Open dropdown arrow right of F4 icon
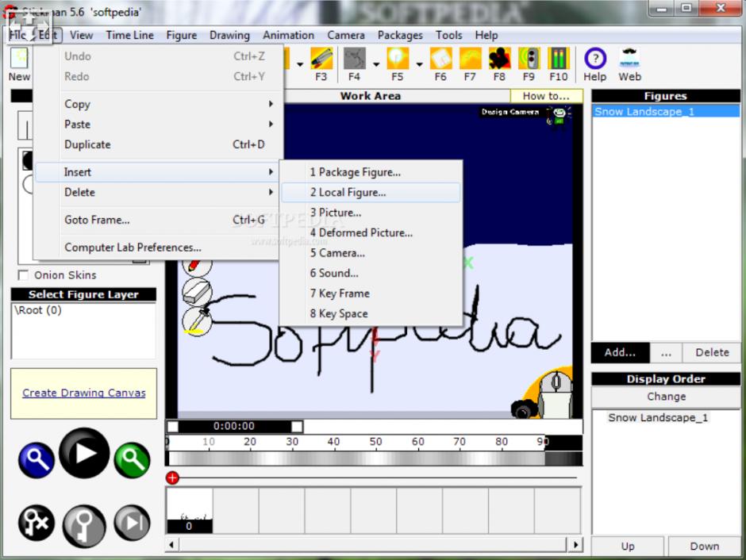Image resolution: width=746 pixels, height=560 pixels. 376,64
